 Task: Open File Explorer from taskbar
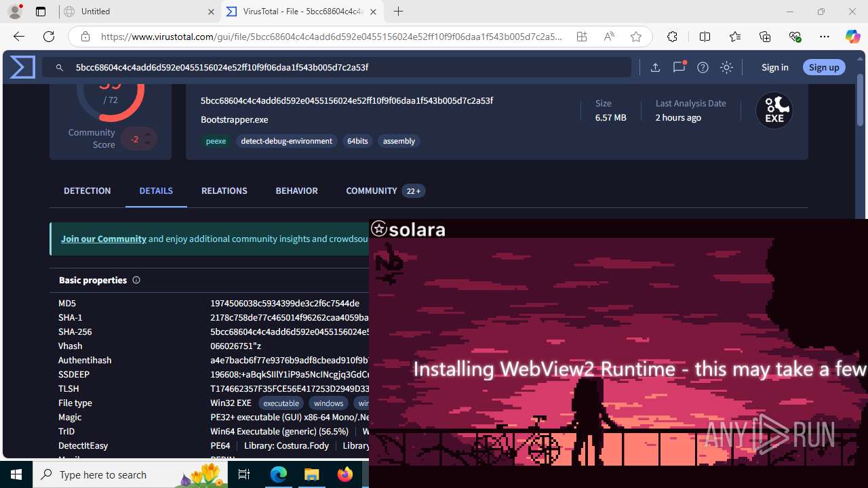(312, 474)
